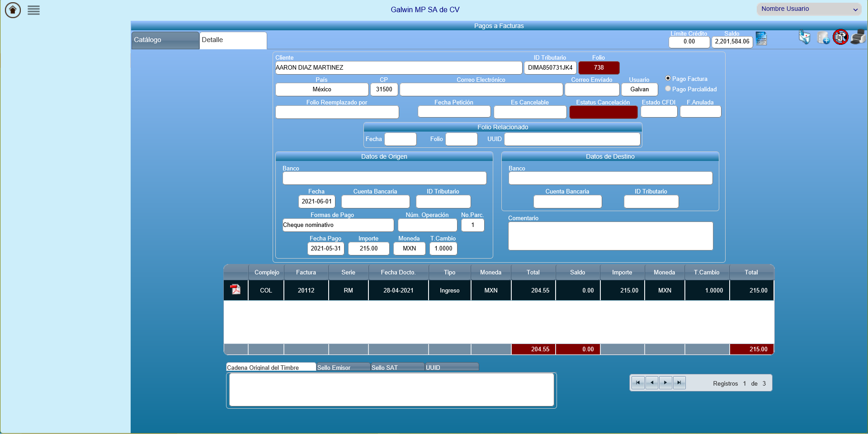Viewport: 868px width, 434px height.
Task: Click Datos de Destino Banco field
Action: click(611, 178)
